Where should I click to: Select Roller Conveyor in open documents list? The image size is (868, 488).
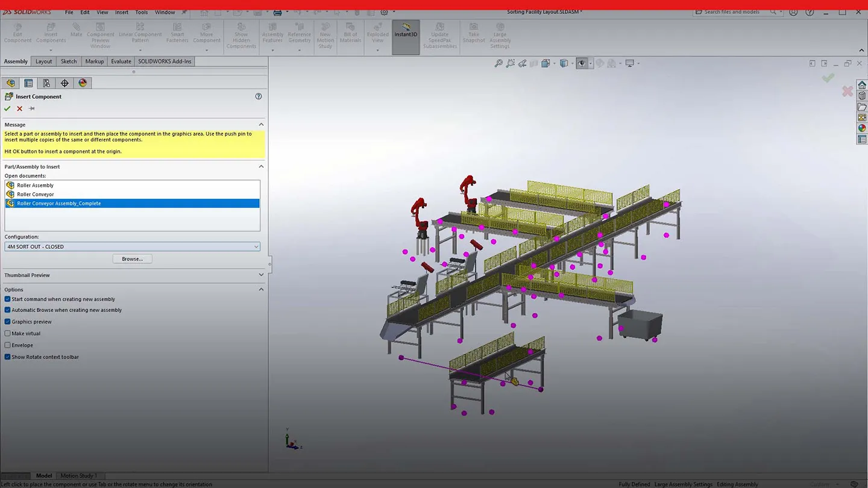tap(35, 194)
